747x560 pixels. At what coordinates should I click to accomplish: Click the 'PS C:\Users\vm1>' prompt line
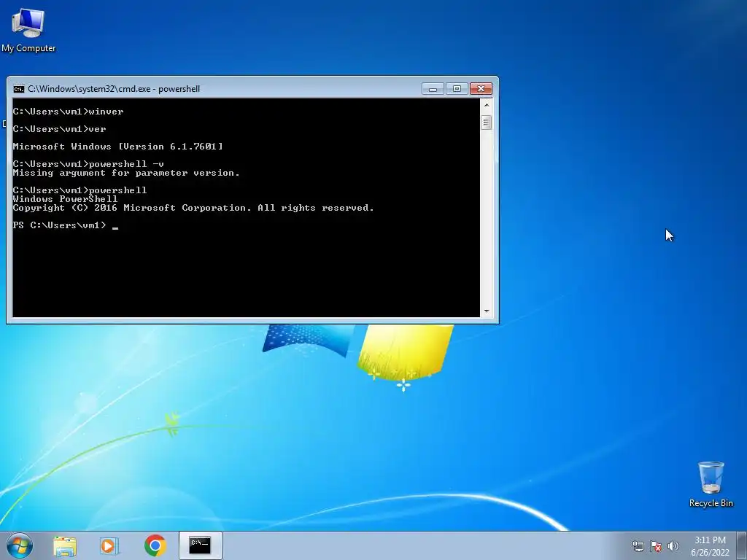pyautogui.click(x=60, y=225)
